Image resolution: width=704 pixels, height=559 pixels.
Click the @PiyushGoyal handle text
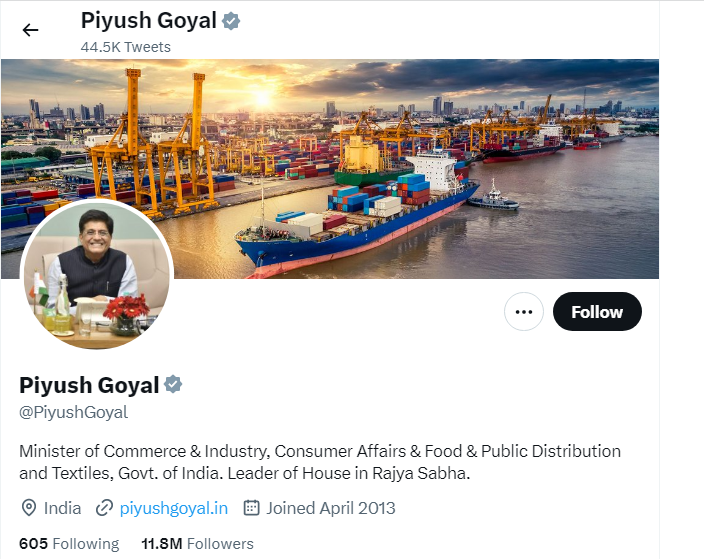[x=74, y=412]
